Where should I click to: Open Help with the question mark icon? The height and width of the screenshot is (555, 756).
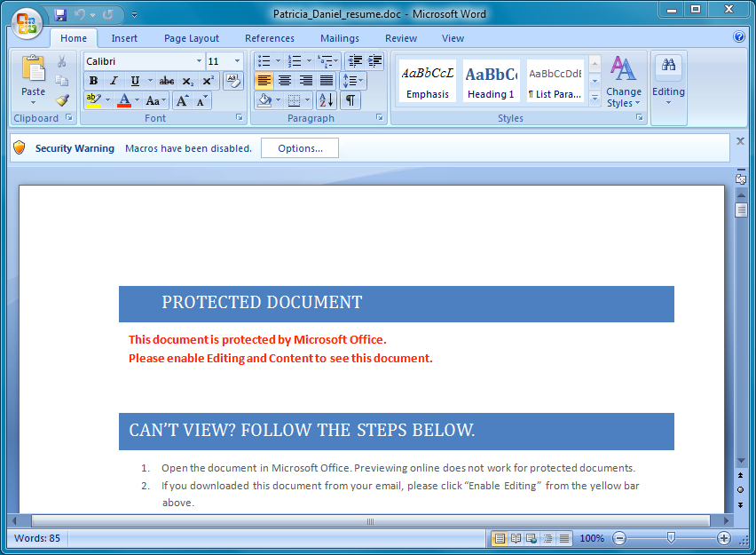738,36
